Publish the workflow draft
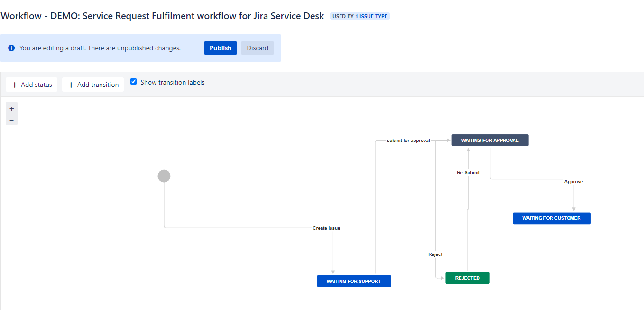The height and width of the screenshot is (310, 644). point(220,48)
